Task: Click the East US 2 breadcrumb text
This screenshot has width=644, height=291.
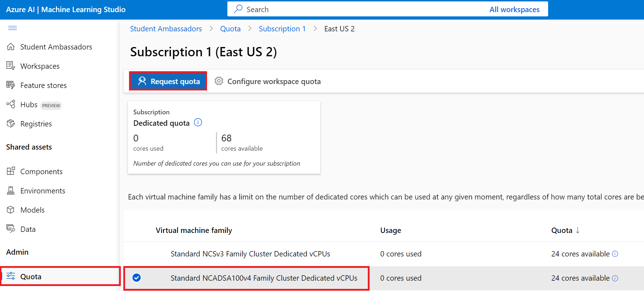Action: (x=339, y=29)
